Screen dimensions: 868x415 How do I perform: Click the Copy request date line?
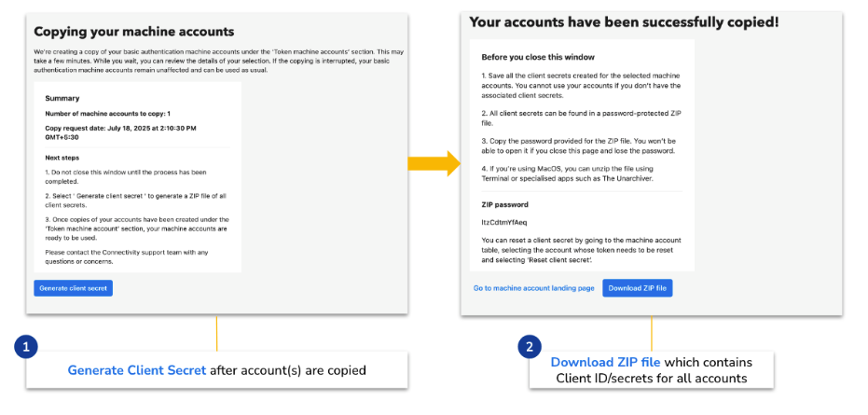121,131
